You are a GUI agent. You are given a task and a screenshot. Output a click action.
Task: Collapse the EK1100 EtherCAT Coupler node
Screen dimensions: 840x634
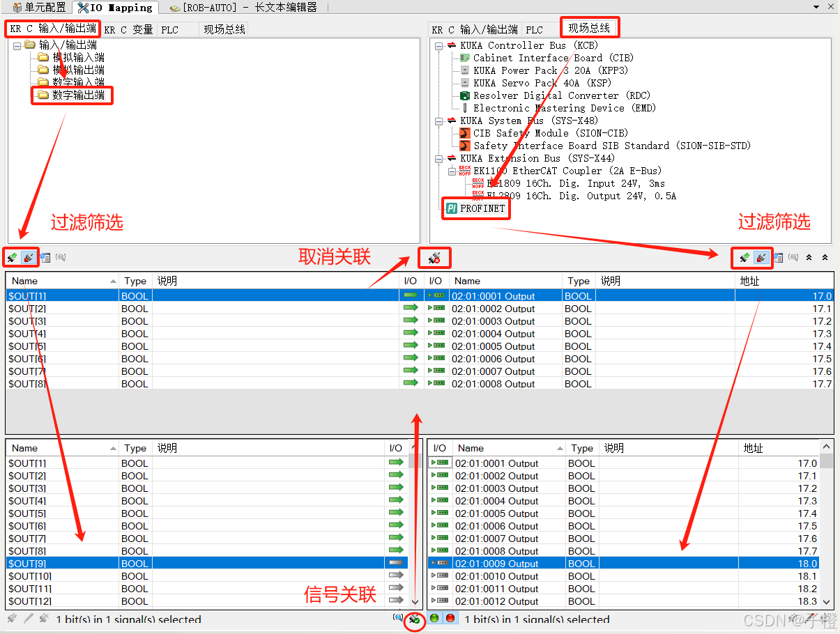(x=451, y=171)
